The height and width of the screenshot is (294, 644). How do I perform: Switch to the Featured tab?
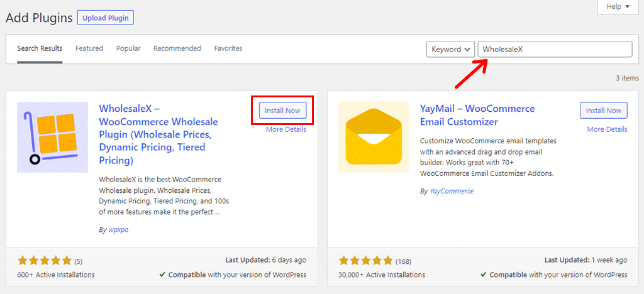click(89, 48)
